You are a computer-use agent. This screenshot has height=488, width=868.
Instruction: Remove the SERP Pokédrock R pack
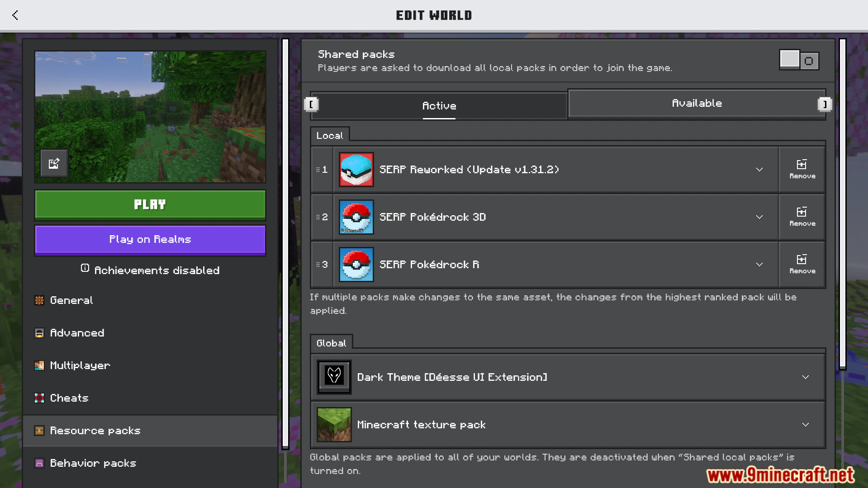click(x=802, y=265)
